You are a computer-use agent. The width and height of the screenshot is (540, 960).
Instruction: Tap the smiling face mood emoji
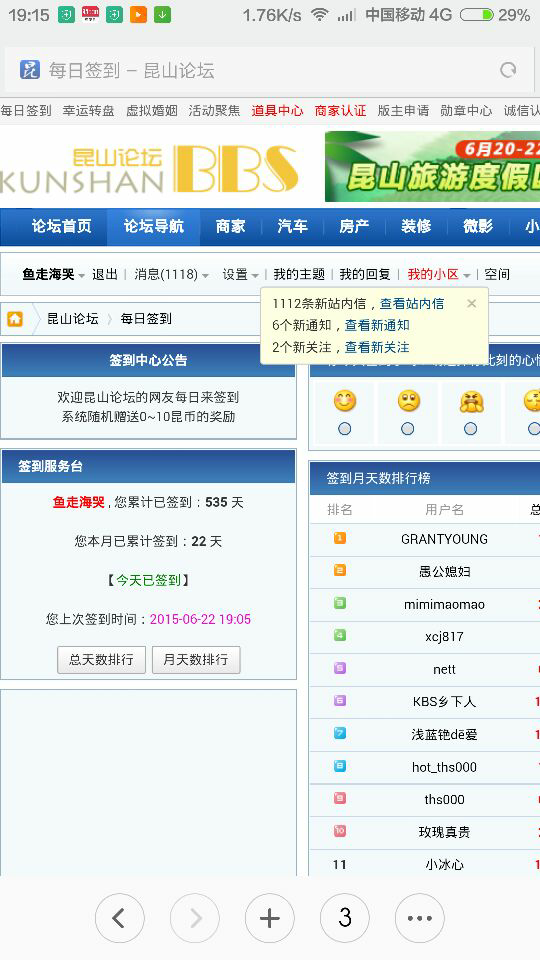(x=345, y=401)
